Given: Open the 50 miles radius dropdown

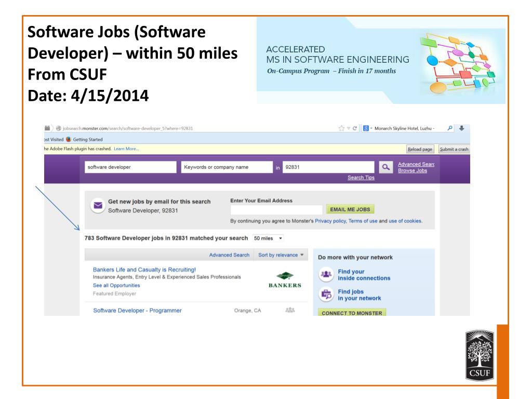Looking at the screenshot, I should coord(268,238).
